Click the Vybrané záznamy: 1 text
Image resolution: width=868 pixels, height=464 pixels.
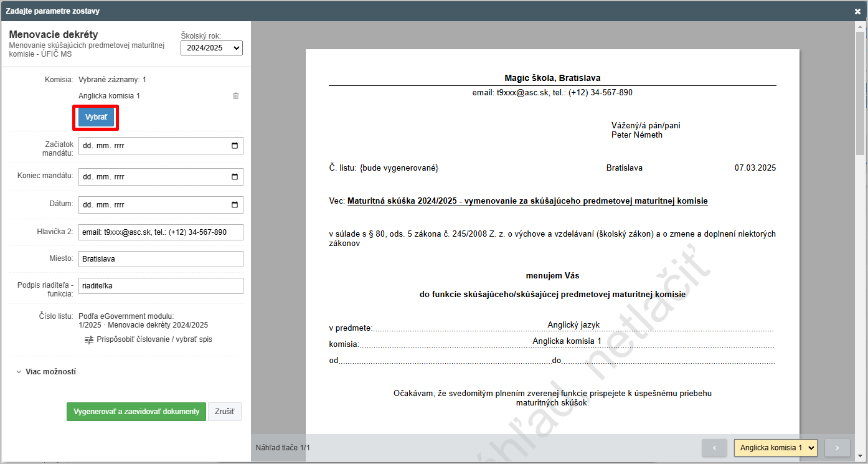112,80
